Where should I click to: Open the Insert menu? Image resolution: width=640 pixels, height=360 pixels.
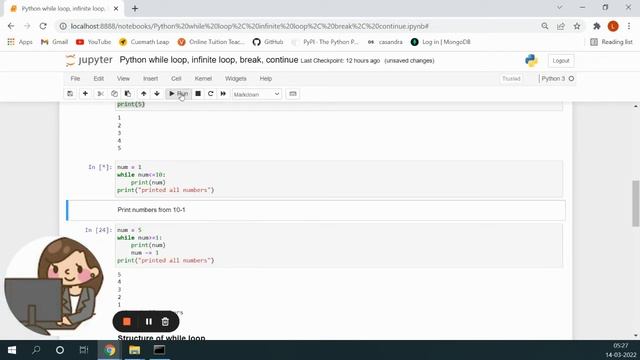150,78
